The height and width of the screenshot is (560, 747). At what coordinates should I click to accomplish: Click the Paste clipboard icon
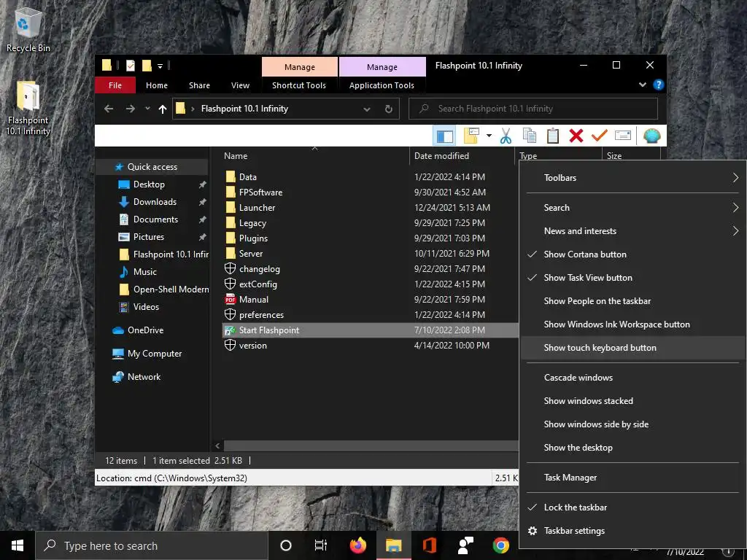point(553,136)
